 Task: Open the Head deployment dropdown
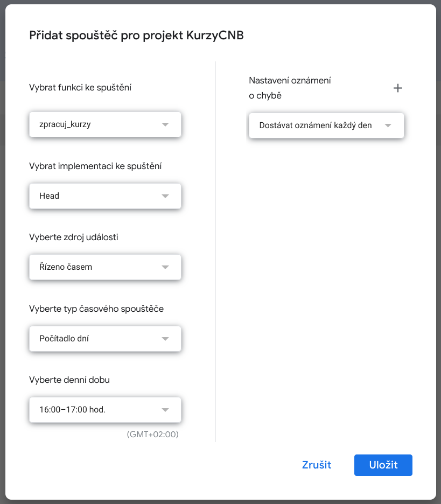[x=97, y=196]
